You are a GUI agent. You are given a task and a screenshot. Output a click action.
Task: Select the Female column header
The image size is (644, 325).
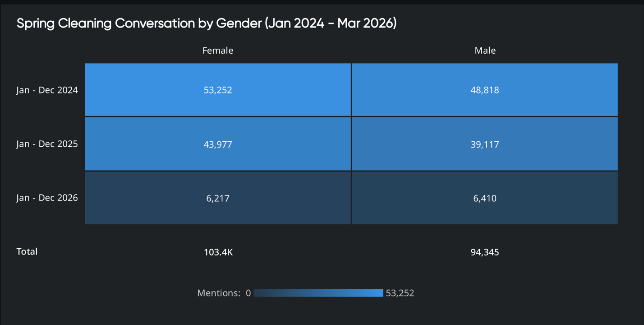[218, 51]
